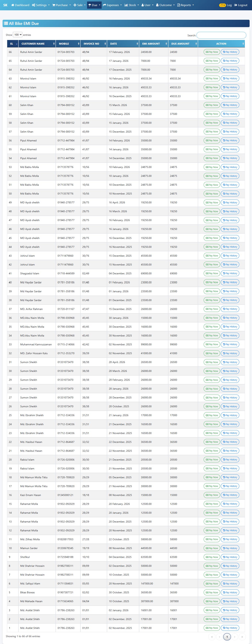Focus the table Search input field

(221, 35)
